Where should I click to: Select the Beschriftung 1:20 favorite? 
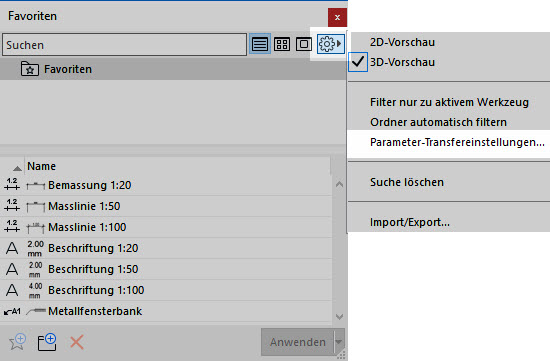tap(166, 248)
